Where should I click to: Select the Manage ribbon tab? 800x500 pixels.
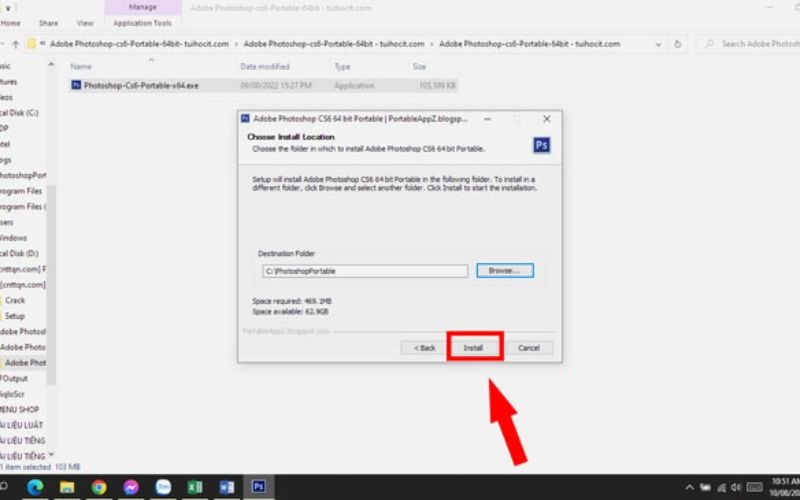click(x=142, y=7)
